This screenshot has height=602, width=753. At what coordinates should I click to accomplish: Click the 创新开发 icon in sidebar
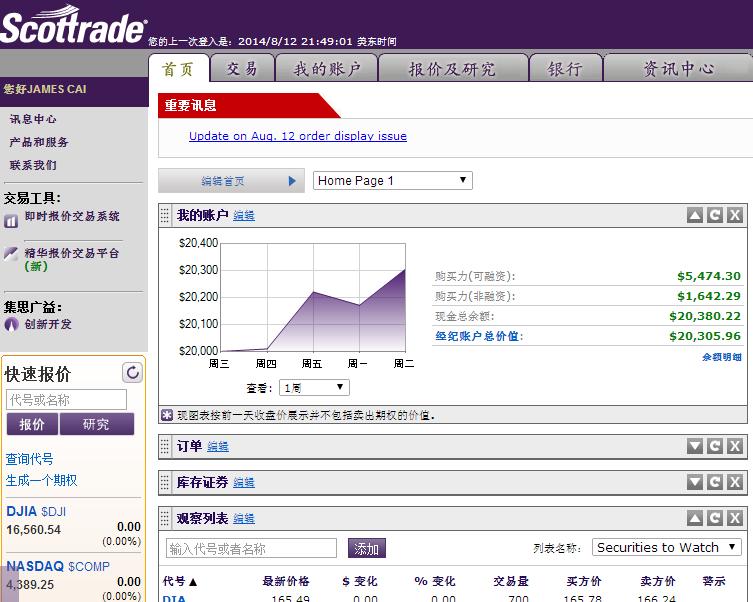pyautogui.click(x=11, y=325)
